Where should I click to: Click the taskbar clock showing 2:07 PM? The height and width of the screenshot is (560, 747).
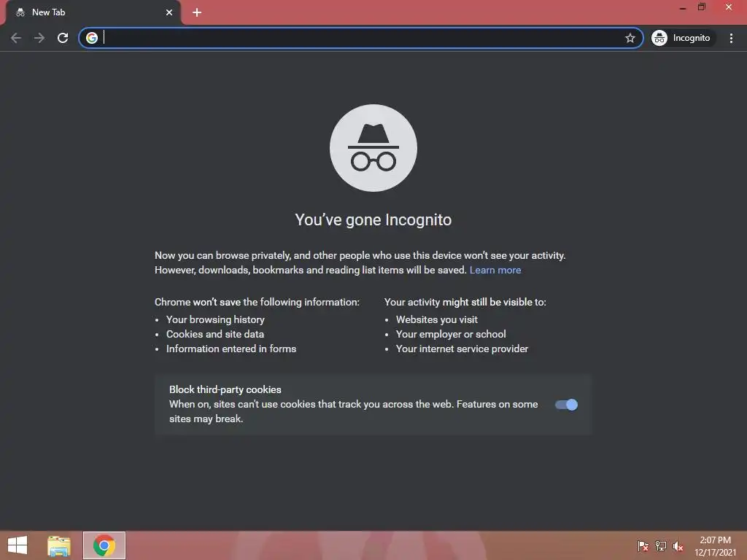point(715,546)
